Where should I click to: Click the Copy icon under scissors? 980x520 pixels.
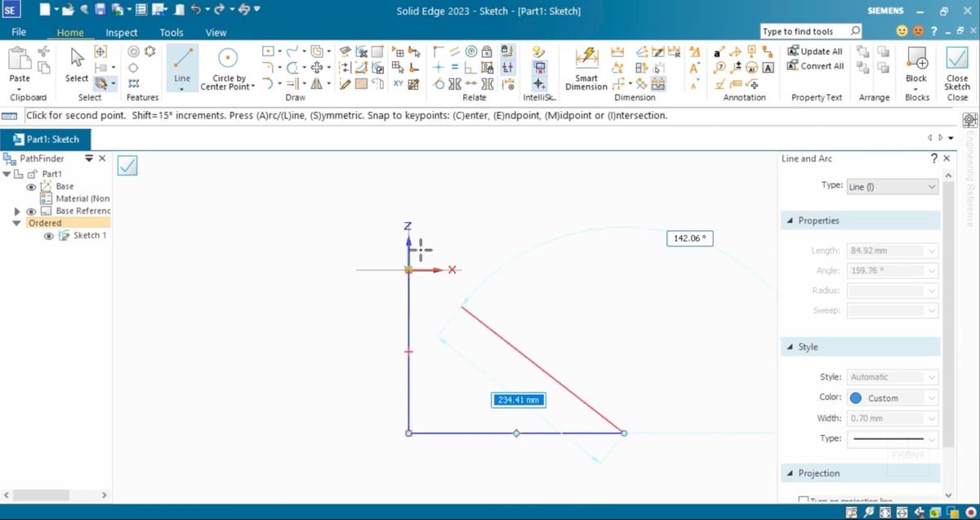44,68
